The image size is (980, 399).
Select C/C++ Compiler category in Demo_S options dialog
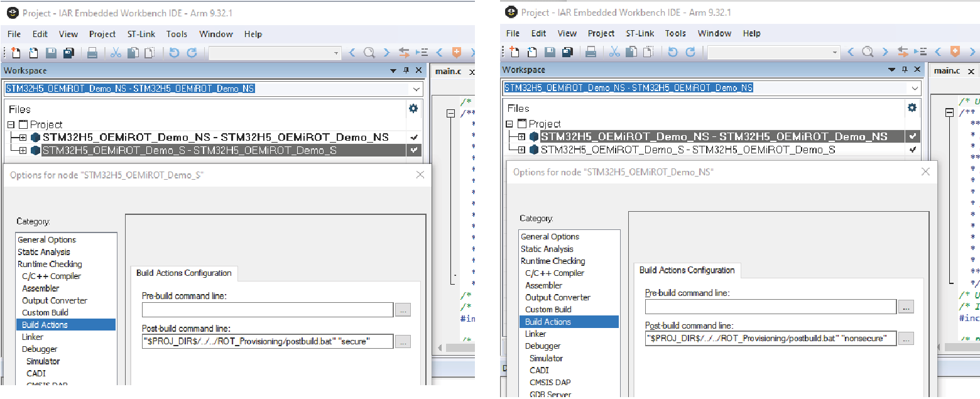pos(52,276)
